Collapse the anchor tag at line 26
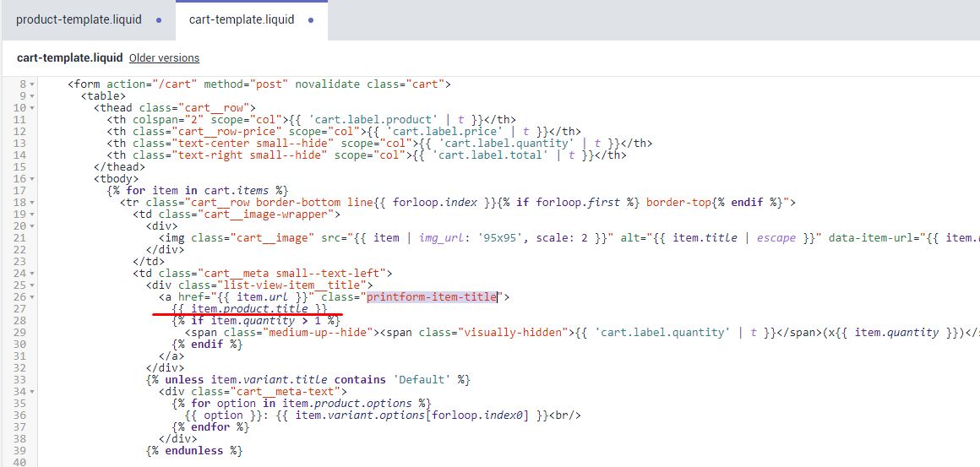The width and height of the screenshot is (980, 467). click(32, 297)
